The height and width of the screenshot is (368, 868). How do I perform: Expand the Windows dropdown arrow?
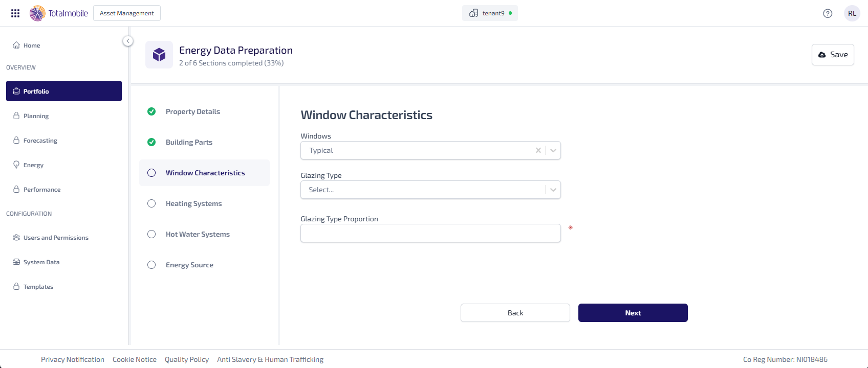coord(553,150)
